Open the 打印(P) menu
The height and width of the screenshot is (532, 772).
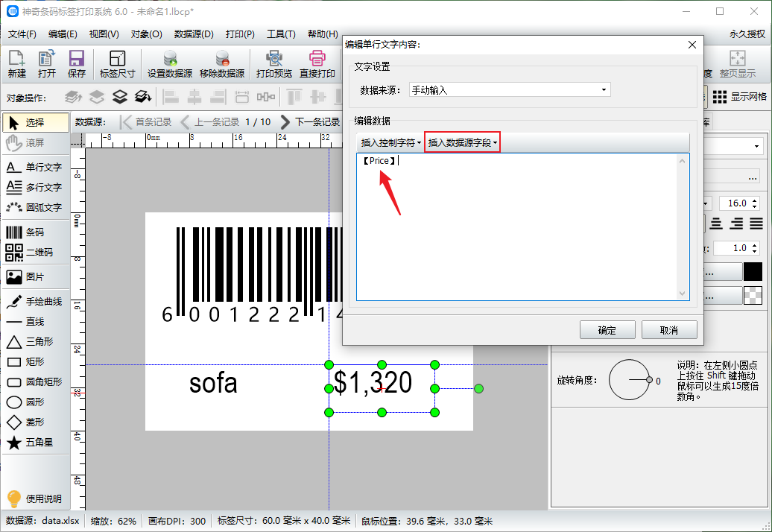point(240,34)
